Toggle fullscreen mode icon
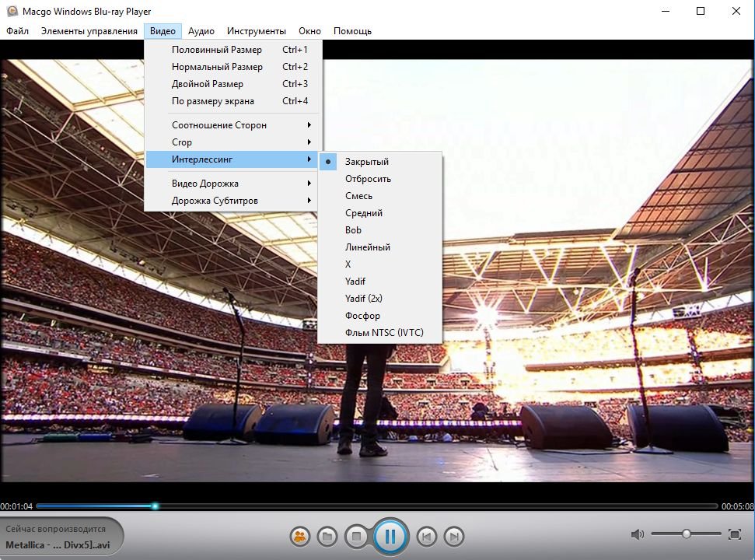755x560 pixels. pyautogui.click(x=734, y=534)
